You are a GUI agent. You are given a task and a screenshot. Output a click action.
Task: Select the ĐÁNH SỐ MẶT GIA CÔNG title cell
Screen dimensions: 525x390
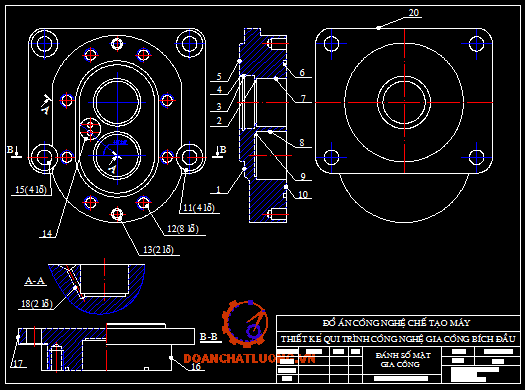(403, 360)
